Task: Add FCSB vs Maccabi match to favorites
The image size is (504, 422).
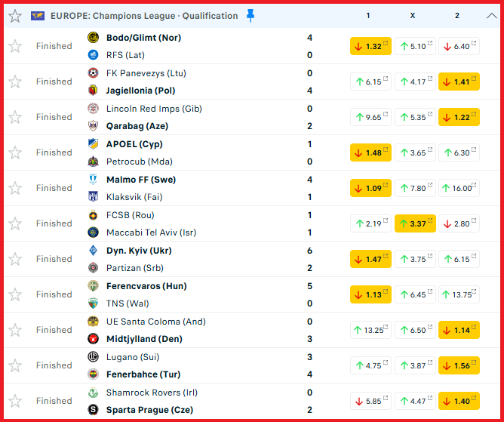Action: [15, 223]
